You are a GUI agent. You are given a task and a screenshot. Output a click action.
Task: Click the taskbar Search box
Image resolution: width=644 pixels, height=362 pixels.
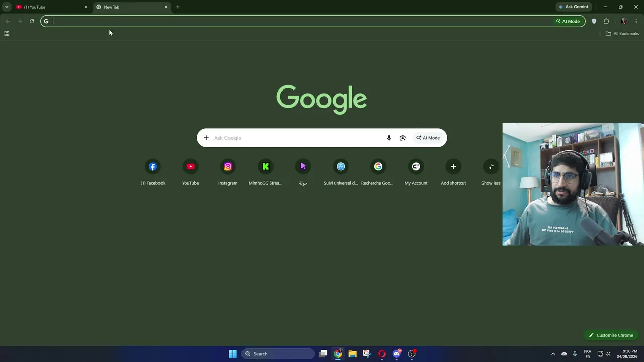click(278, 354)
